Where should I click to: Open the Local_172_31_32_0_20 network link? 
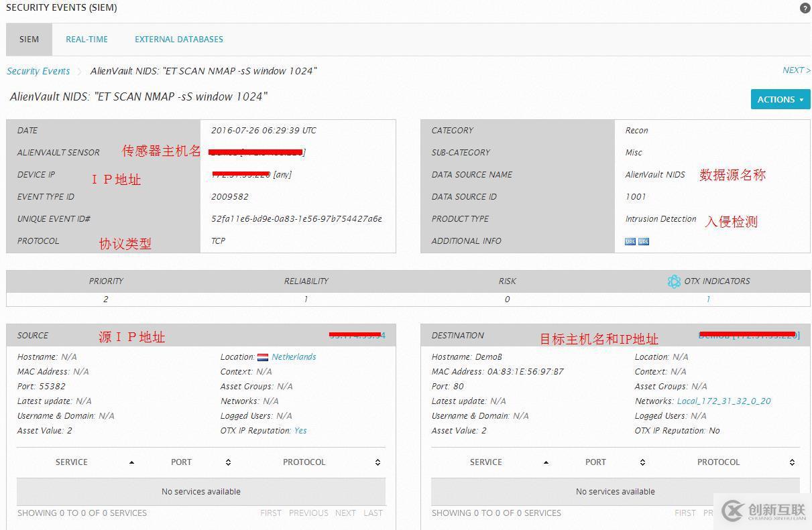[x=723, y=401]
